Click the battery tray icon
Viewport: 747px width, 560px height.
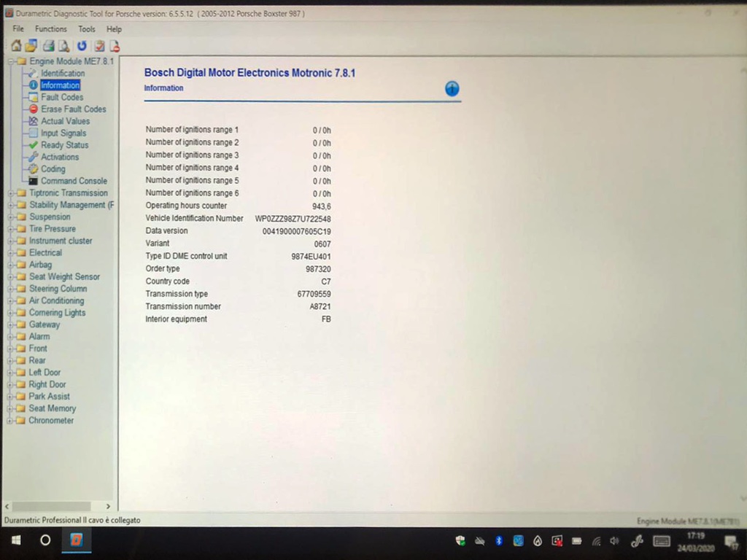click(576, 541)
